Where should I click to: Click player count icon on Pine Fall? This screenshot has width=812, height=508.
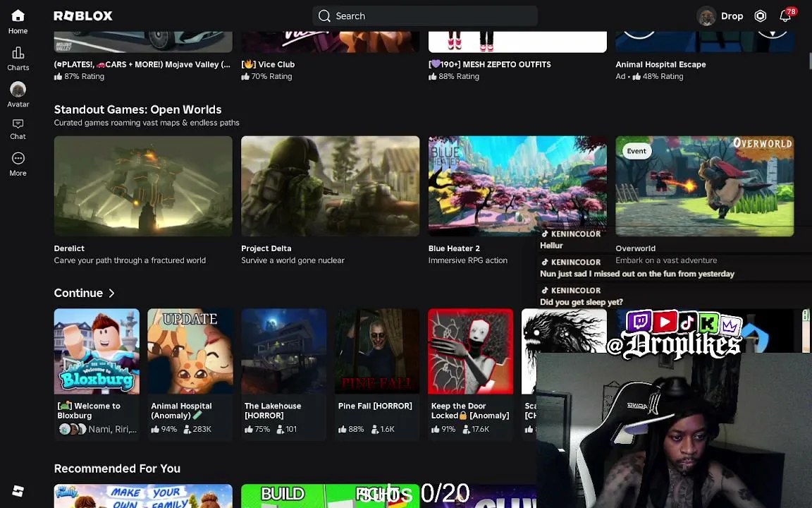[375, 429]
